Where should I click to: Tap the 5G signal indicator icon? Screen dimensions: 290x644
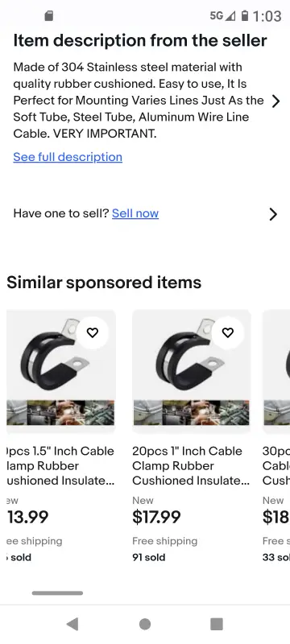tap(222, 16)
